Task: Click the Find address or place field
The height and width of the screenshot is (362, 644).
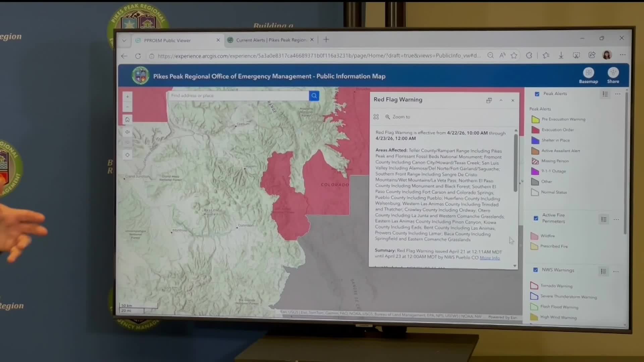Action: coord(237,96)
